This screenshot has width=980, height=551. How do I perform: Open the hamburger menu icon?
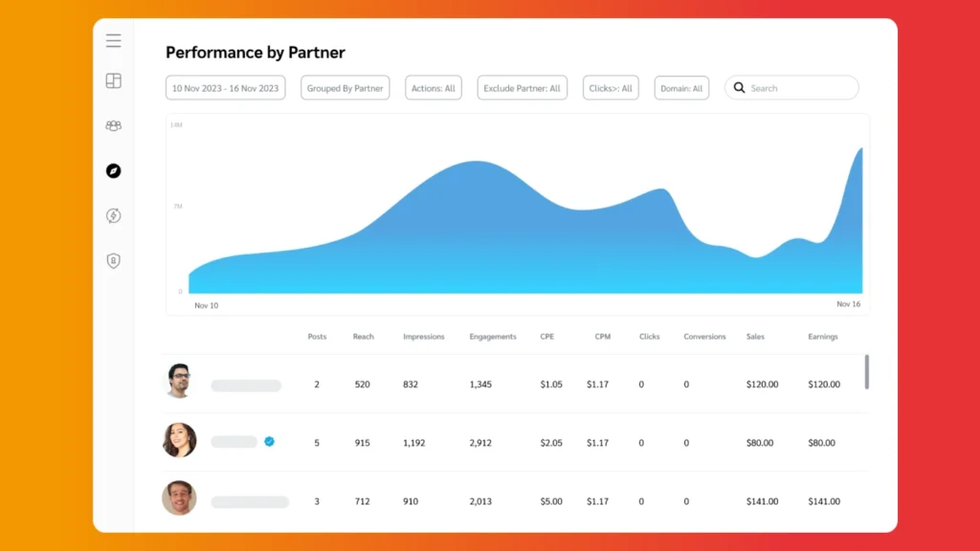click(113, 41)
